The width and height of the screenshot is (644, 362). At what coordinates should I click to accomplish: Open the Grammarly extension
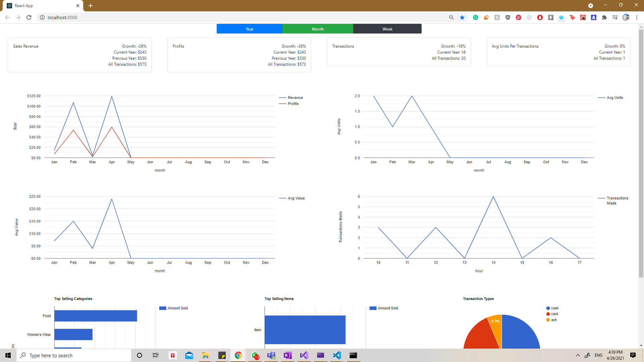476,17
